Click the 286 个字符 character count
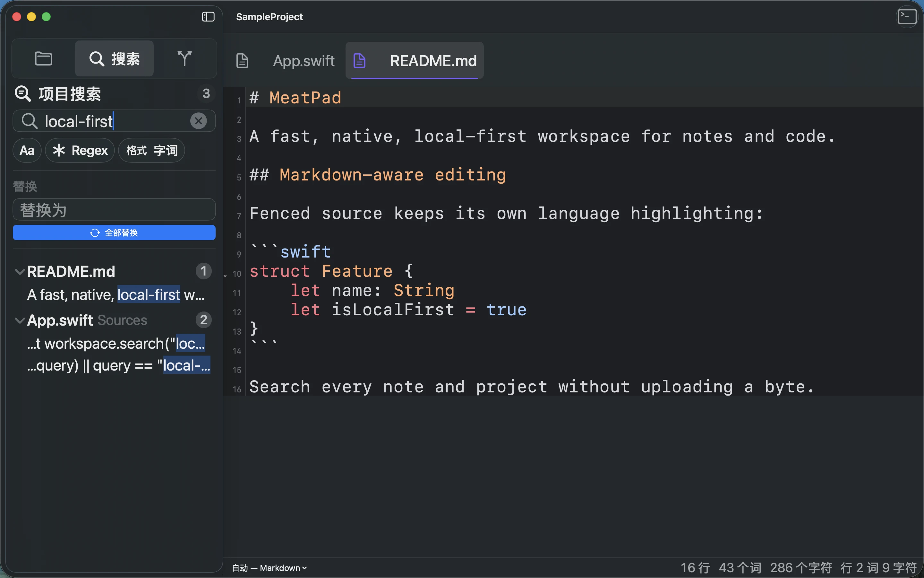 tap(801, 568)
